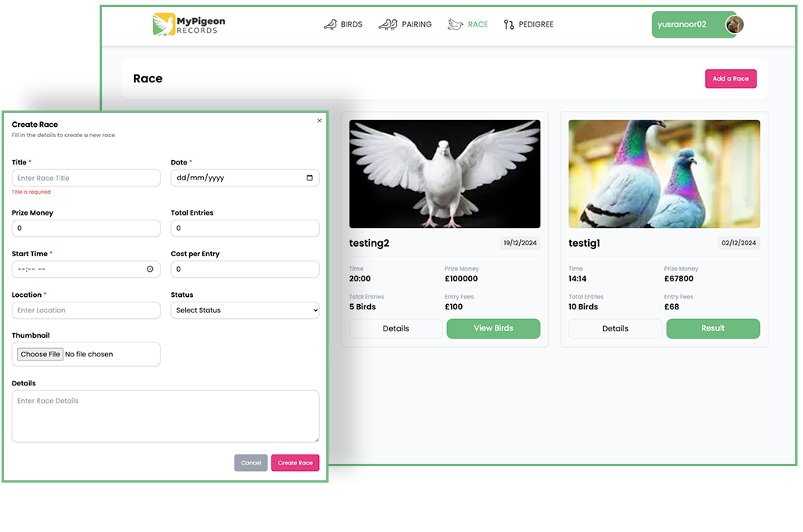Click the 5 Birds entries value
Screen dimensions: 803x532
click(x=362, y=307)
